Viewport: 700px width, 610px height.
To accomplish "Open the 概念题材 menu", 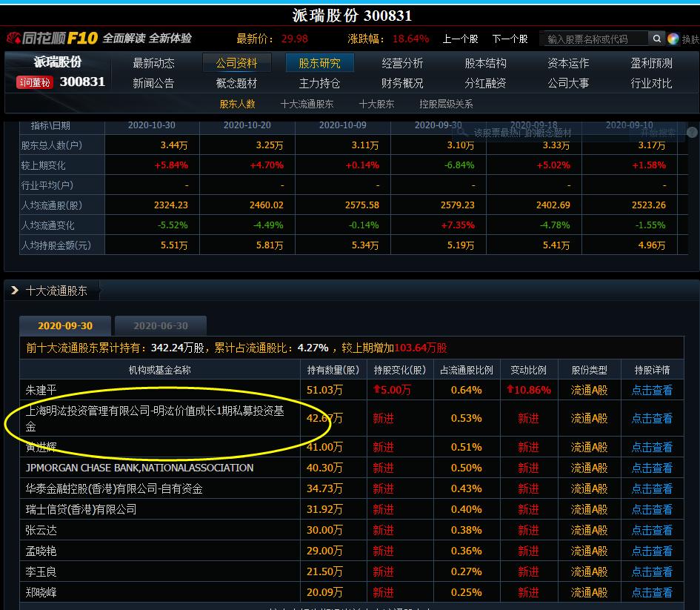I will pos(236,83).
